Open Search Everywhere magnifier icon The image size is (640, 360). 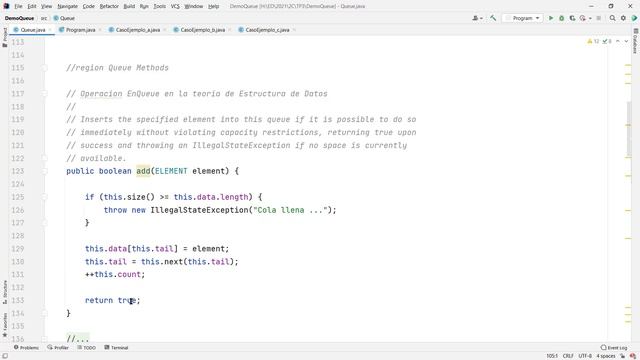tap(612, 18)
